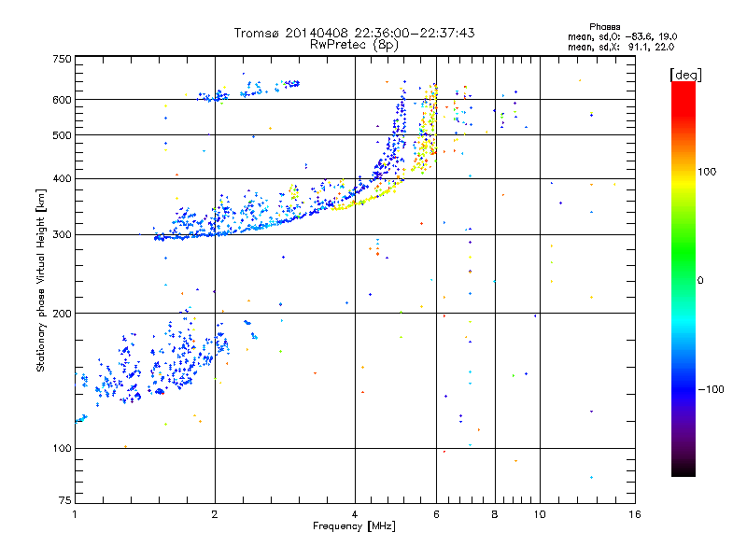
Task: Click the 'Phases' header text
Action: (604, 27)
